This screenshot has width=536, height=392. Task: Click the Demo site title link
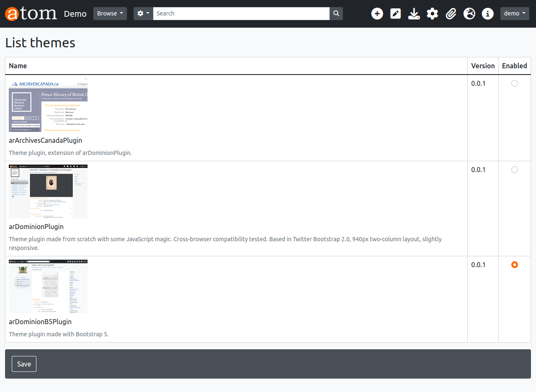tap(75, 14)
